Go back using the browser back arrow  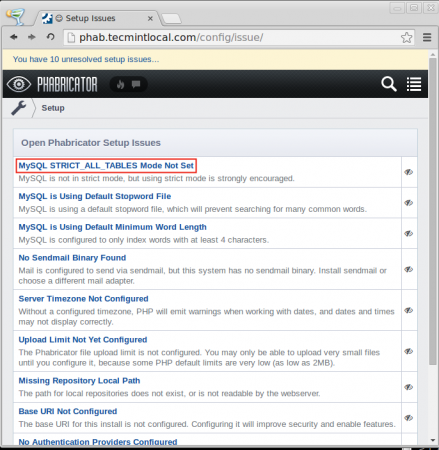(x=14, y=37)
